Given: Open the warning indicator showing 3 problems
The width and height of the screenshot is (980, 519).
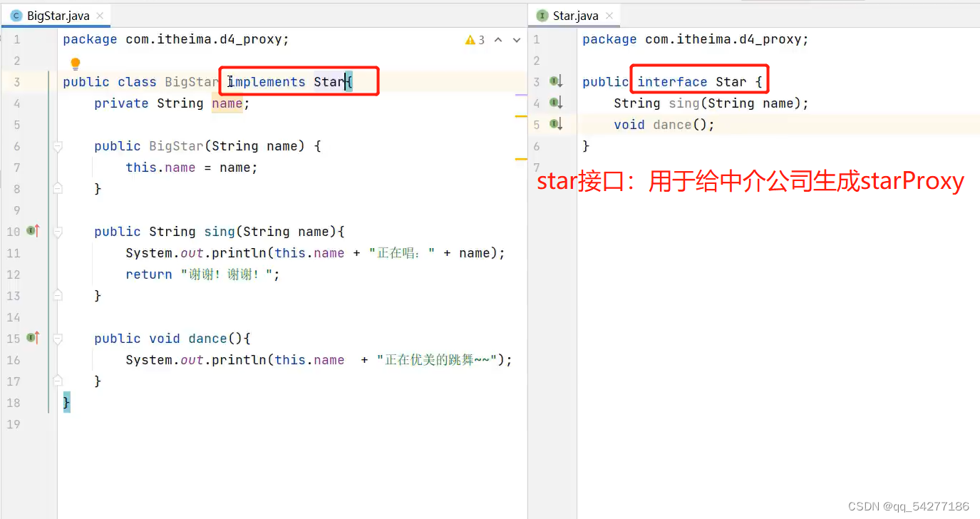Looking at the screenshot, I should pyautogui.click(x=475, y=40).
